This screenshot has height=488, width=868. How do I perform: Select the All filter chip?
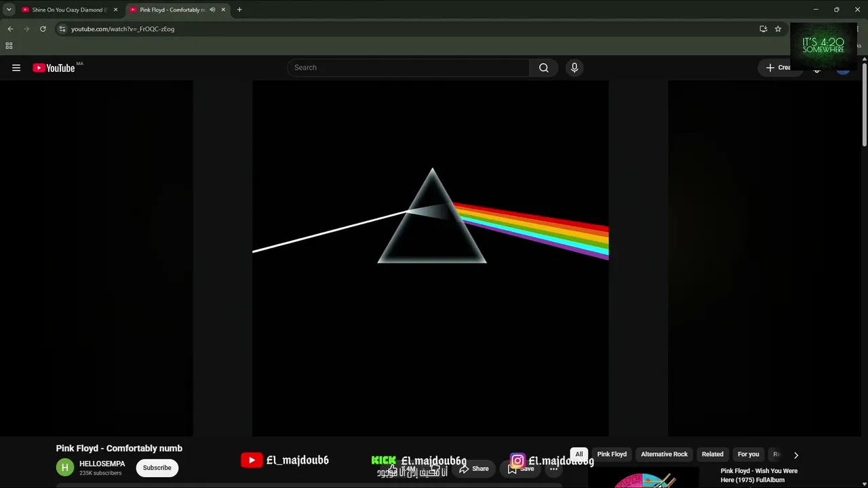(x=579, y=454)
